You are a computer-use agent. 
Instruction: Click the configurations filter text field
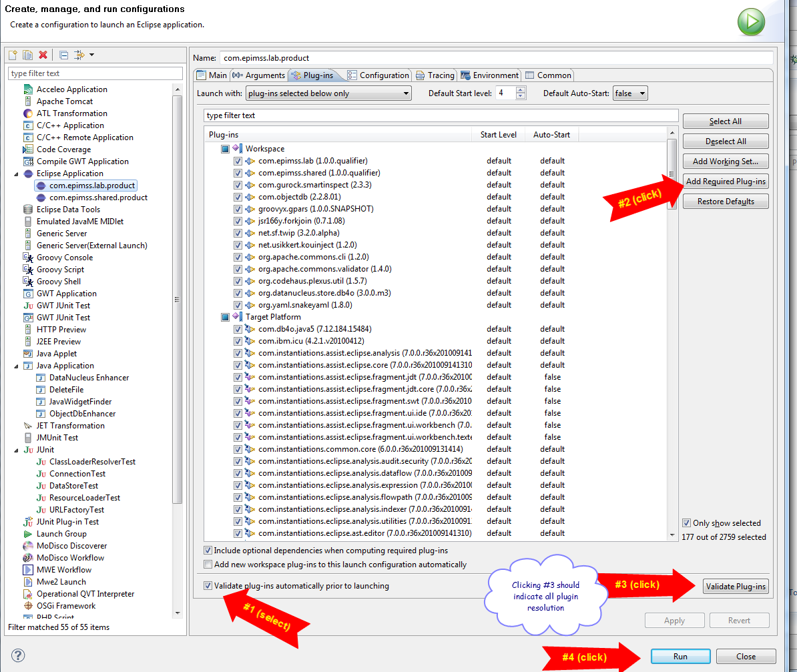95,73
